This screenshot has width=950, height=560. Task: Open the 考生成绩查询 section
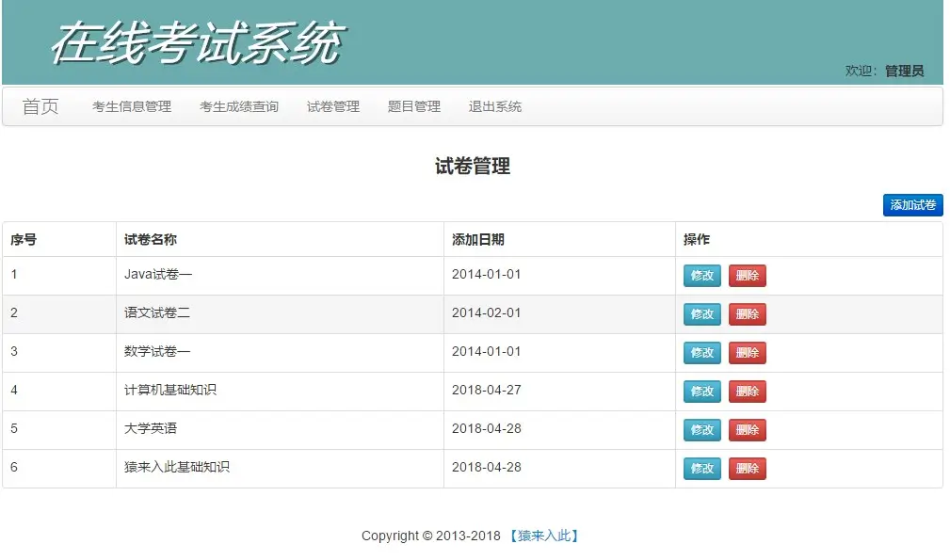click(238, 106)
